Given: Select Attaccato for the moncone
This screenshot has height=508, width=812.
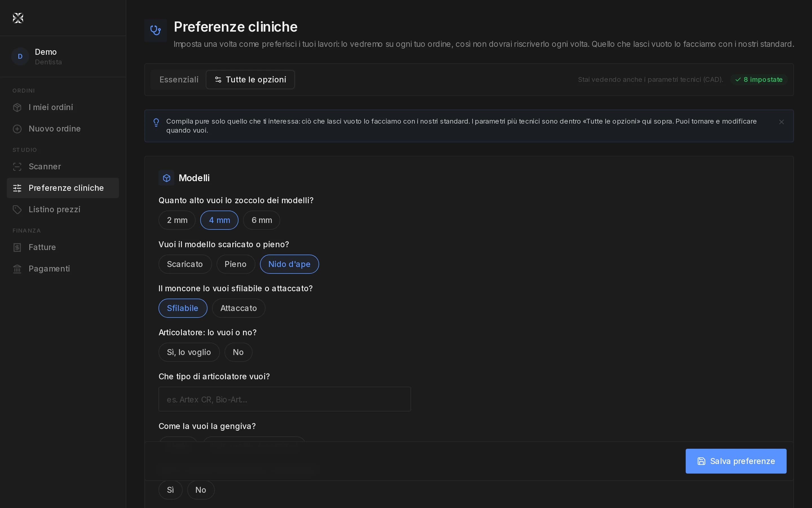Looking at the screenshot, I should [x=239, y=308].
